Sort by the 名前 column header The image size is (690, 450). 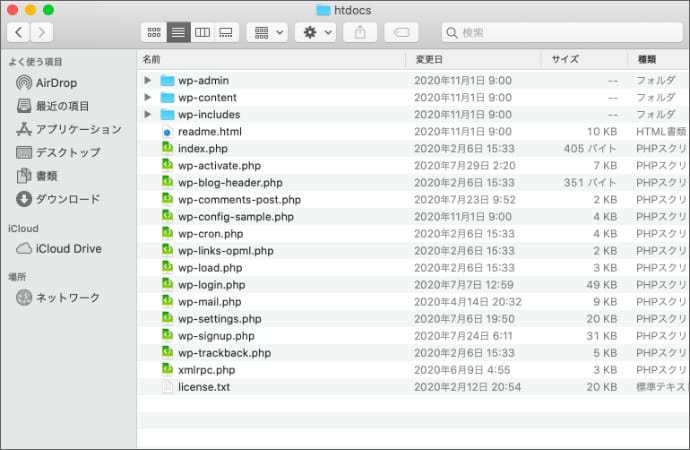(x=270, y=59)
